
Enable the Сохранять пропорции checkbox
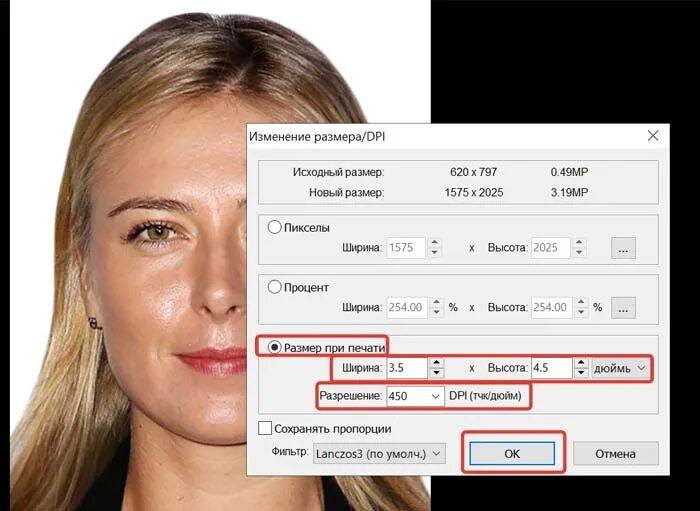[265, 428]
